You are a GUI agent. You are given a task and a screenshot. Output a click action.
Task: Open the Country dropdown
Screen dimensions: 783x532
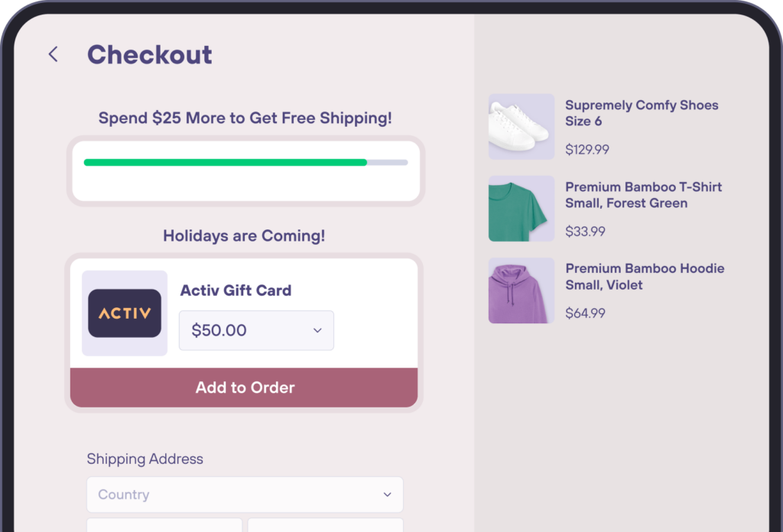[x=245, y=495]
